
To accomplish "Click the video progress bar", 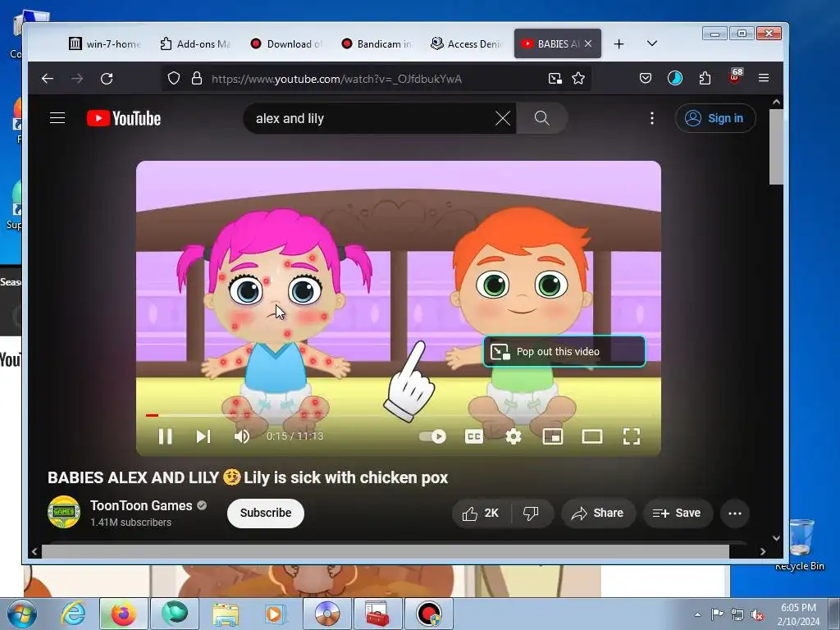I will (399, 415).
